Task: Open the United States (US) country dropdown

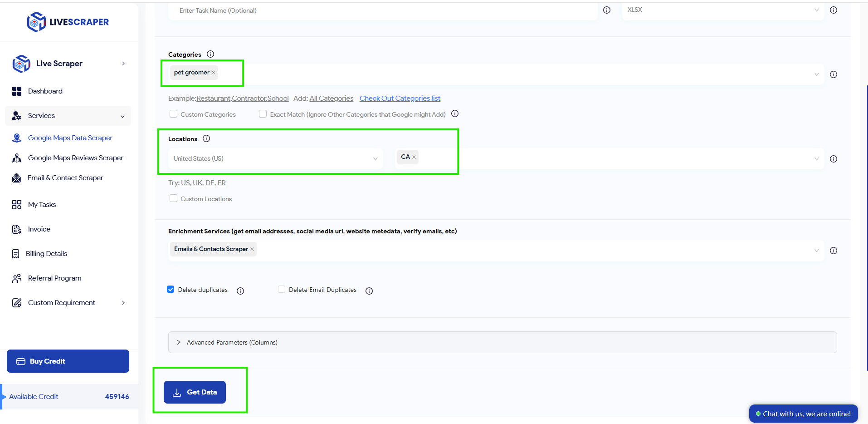Action: click(x=275, y=159)
